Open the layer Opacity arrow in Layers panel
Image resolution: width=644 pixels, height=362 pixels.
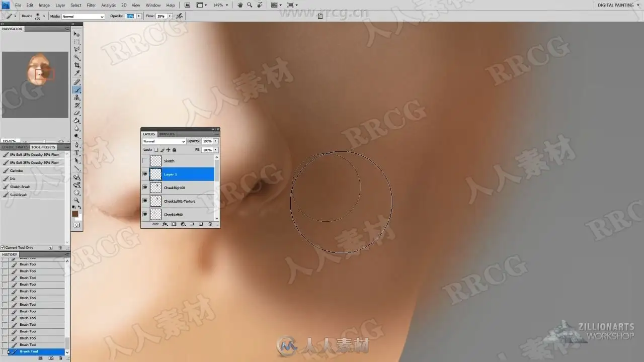tap(215, 141)
